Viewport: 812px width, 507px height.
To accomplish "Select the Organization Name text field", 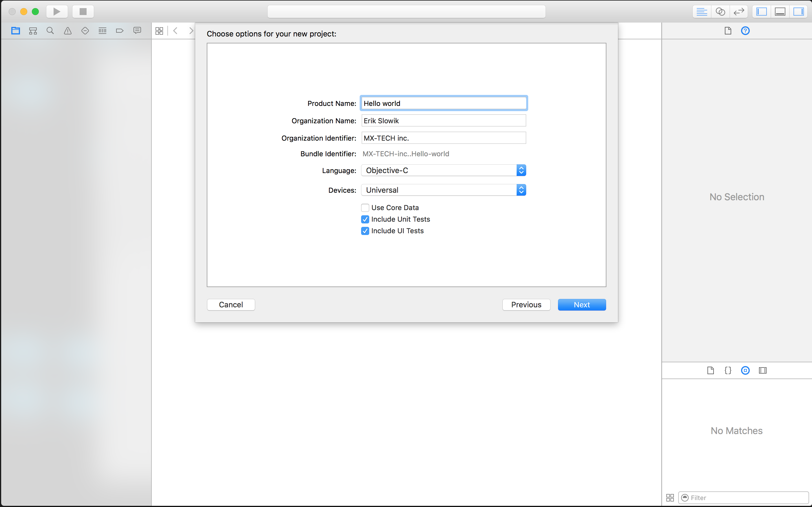I will click(x=443, y=120).
